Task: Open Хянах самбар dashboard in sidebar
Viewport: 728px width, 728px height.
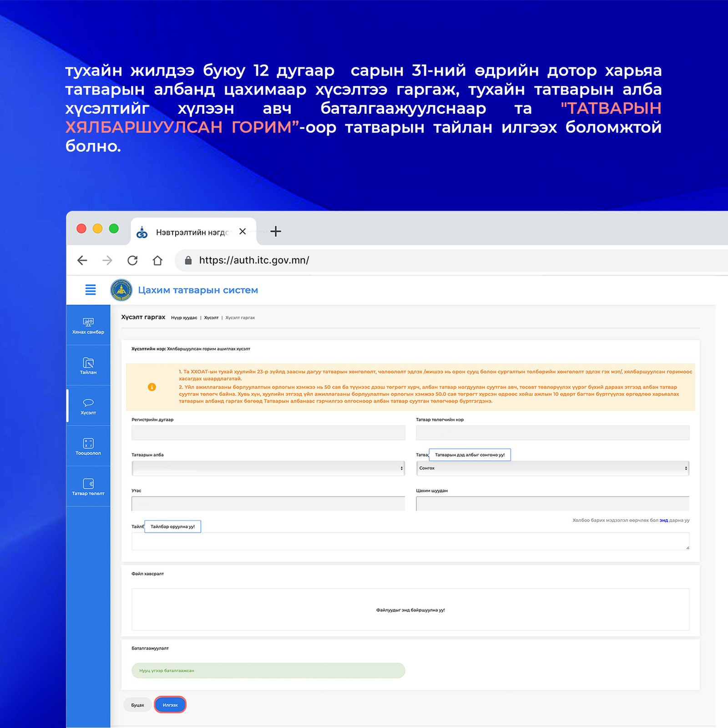Action: pyautogui.click(x=88, y=326)
